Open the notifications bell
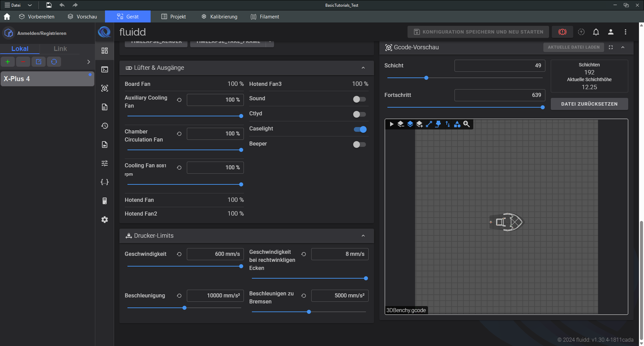 pyautogui.click(x=596, y=32)
